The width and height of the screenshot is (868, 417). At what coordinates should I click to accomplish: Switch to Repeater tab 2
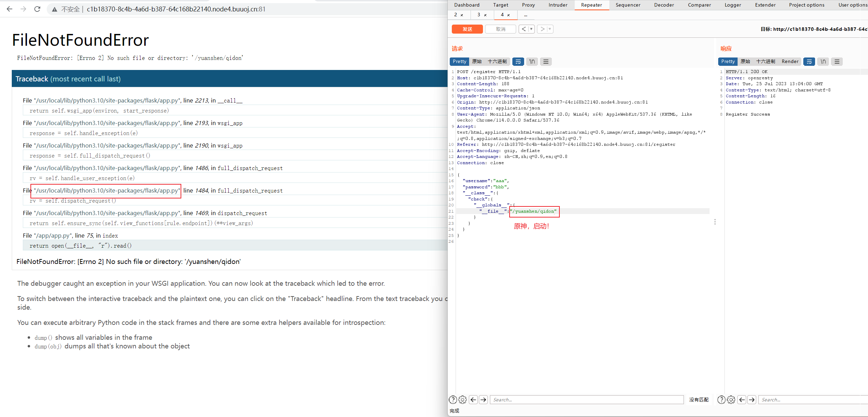pyautogui.click(x=456, y=15)
